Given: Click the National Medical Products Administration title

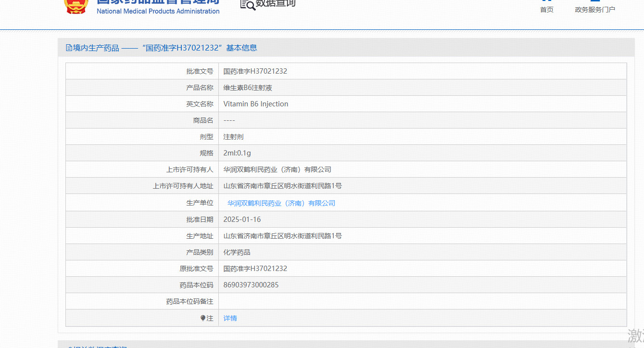Looking at the screenshot, I should pyautogui.click(x=158, y=11).
